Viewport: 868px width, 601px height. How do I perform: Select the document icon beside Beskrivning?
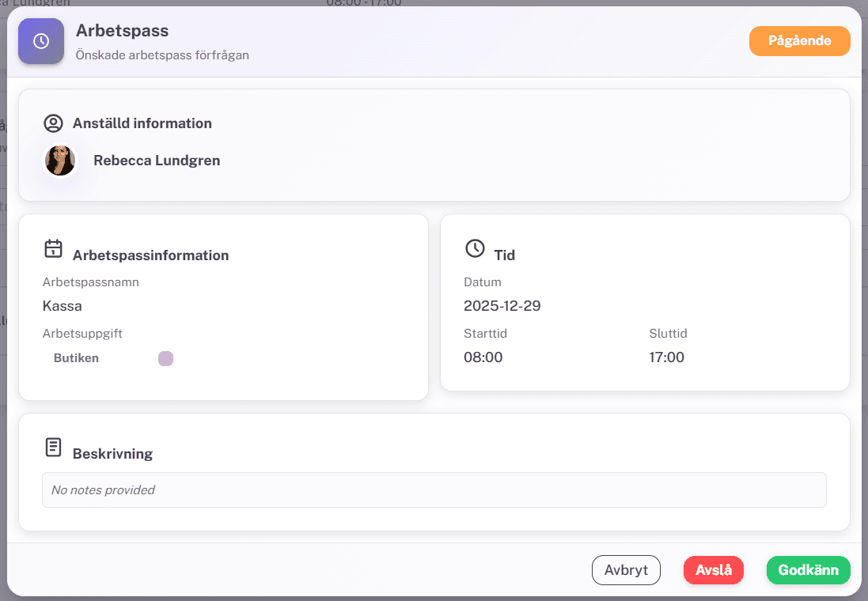tap(53, 447)
